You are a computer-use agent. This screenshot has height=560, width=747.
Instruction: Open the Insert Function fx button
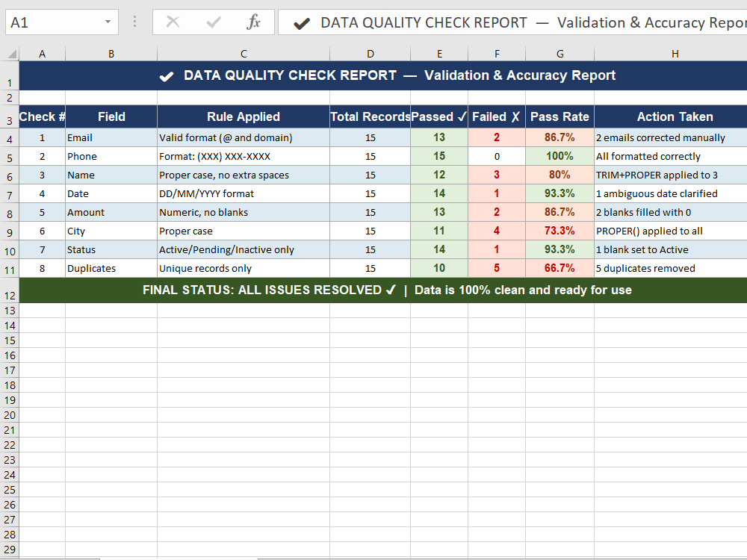click(253, 22)
